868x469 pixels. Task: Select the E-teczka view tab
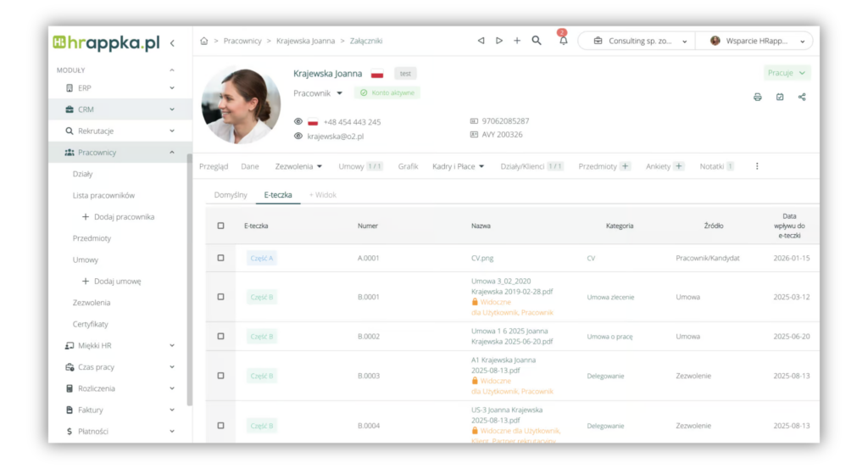[x=278, y=195]
